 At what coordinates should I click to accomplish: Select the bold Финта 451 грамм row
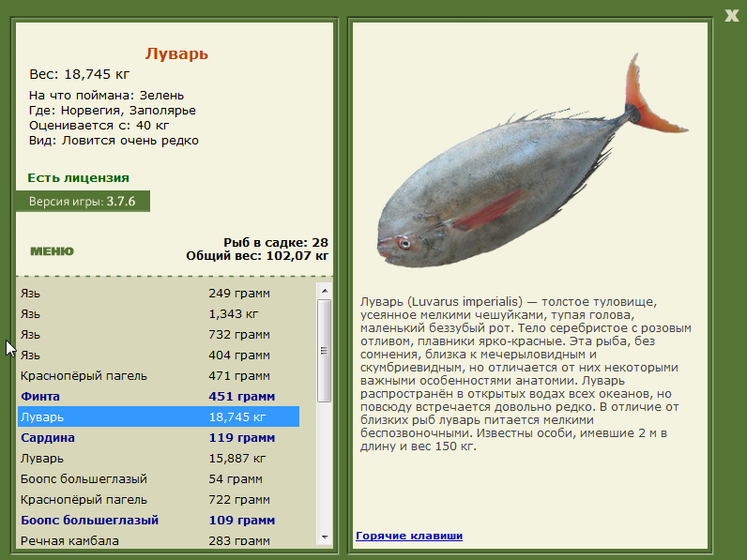159,396
